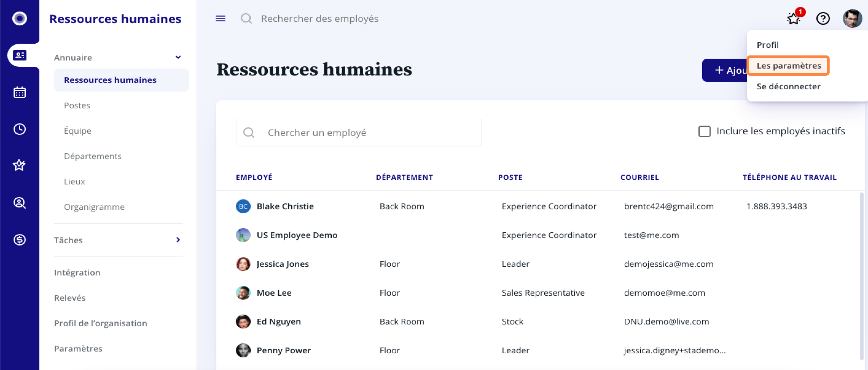Click the calendar icon in left sidebar
The width and height of the screenshot is (868, 370).
20,92
